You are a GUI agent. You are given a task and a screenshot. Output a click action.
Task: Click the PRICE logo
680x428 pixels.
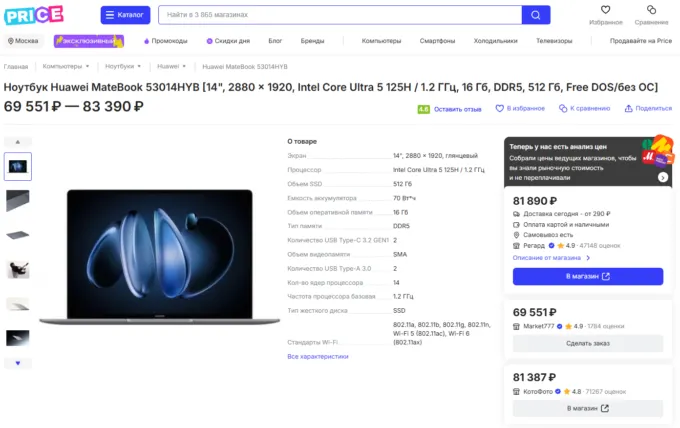[x=34, y=15]
